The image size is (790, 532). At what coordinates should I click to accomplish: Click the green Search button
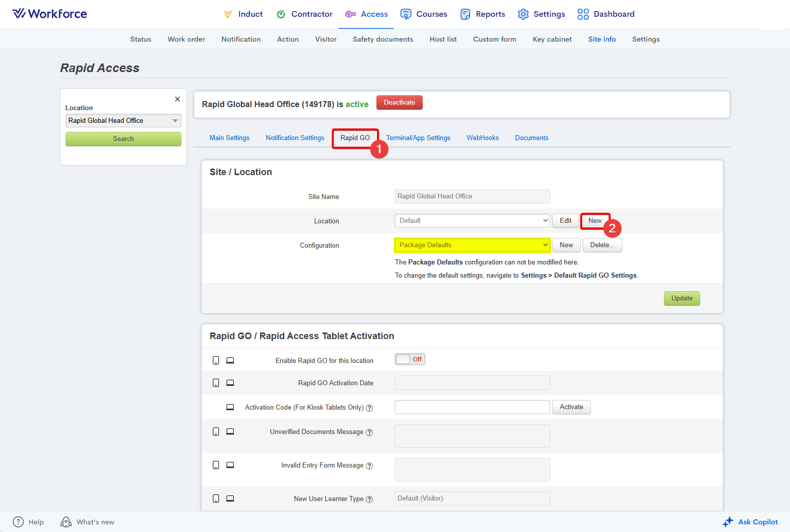[123, 139]
